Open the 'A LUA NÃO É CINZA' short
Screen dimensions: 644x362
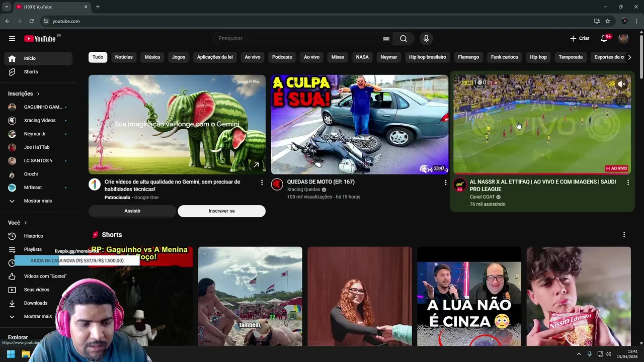point(469,296)
